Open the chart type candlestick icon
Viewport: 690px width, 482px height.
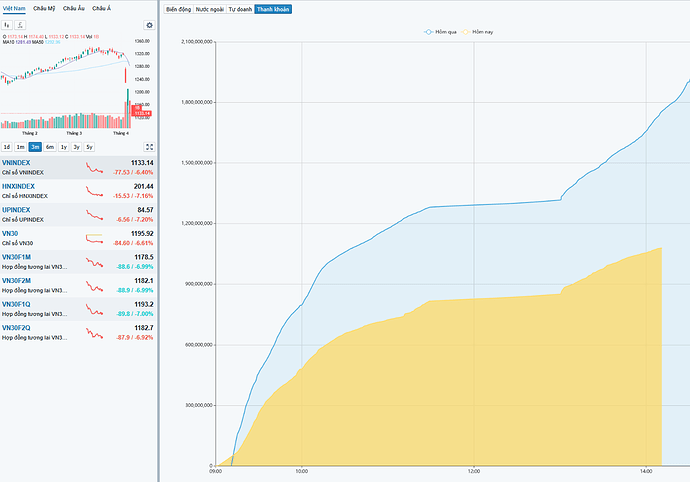(x=7, y=24)
